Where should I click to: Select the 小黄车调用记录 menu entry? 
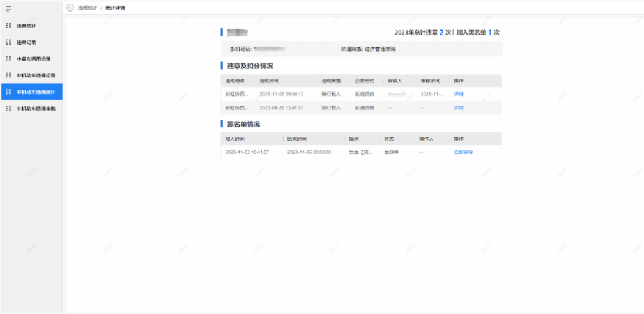(33, 59)
